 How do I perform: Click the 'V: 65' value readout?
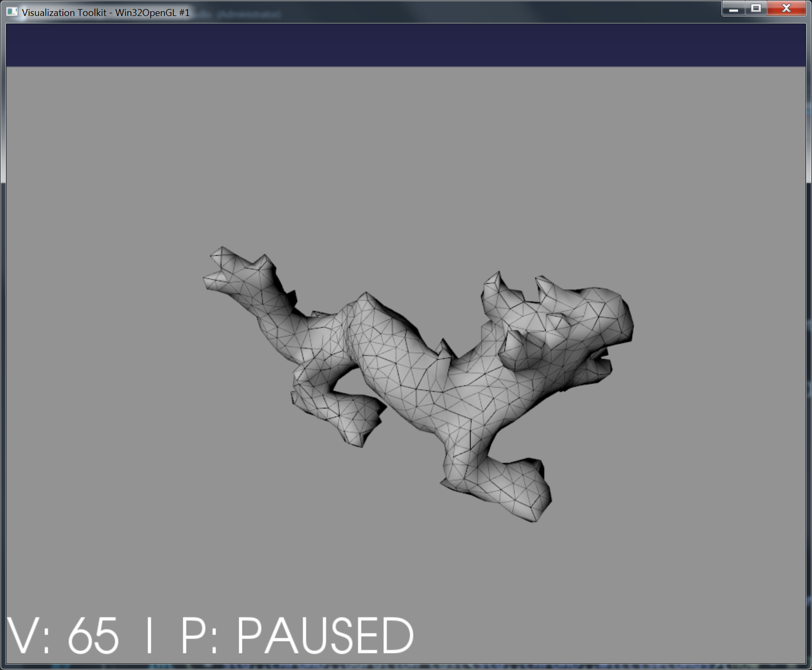[63, 635]
